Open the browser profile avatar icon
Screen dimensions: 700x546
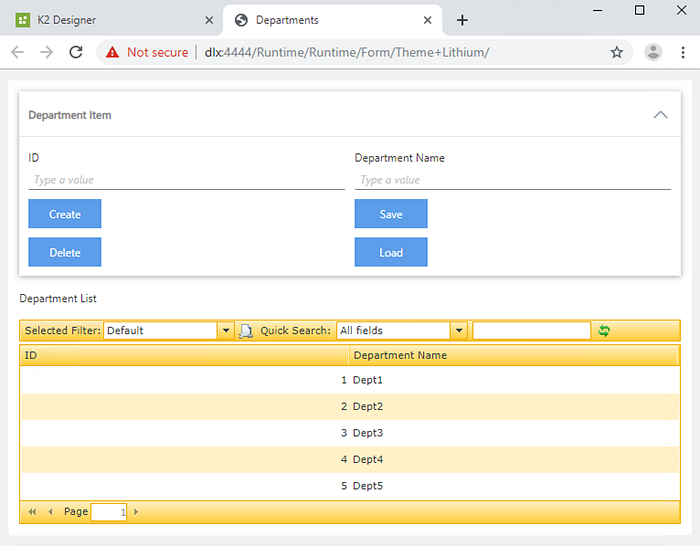[653, 52]
